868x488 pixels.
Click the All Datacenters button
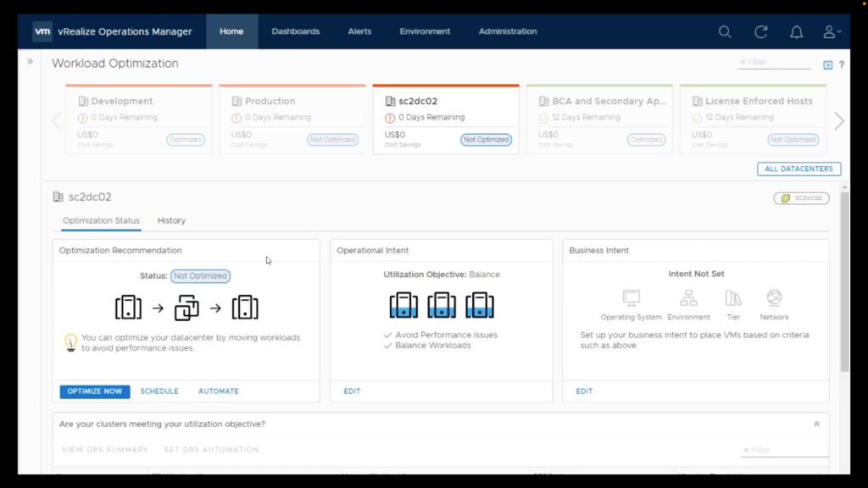[798, 169]
